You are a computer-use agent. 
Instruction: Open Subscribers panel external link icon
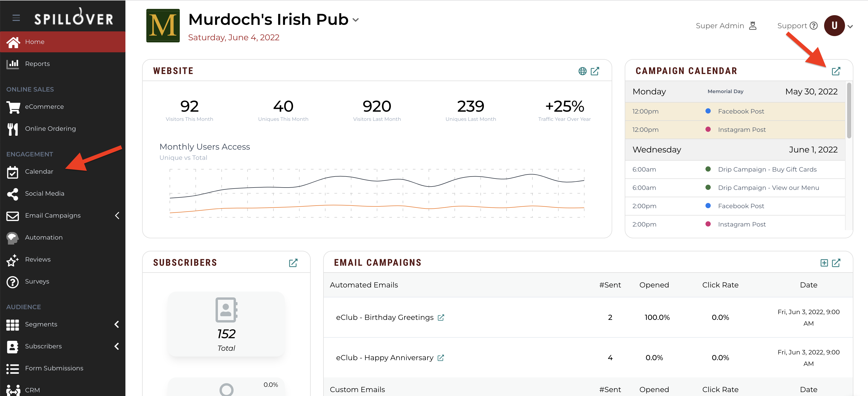coord(293,263)
